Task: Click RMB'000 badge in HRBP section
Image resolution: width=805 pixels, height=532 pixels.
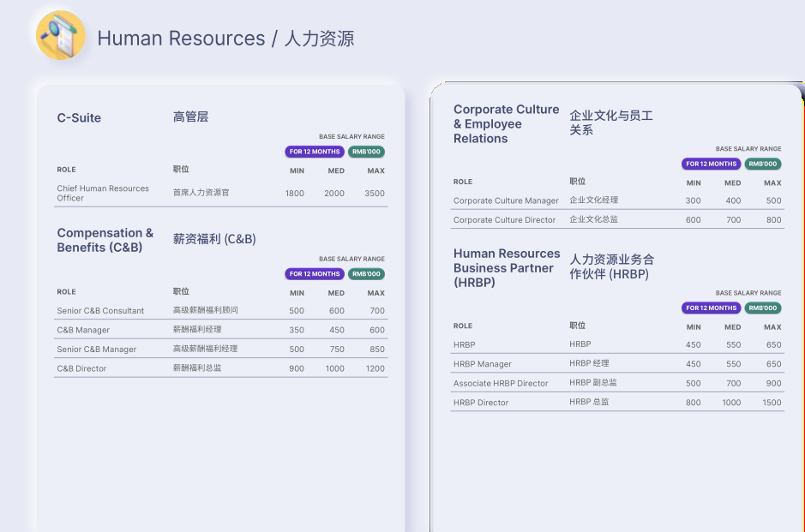Action: click(x=763, y=308)
